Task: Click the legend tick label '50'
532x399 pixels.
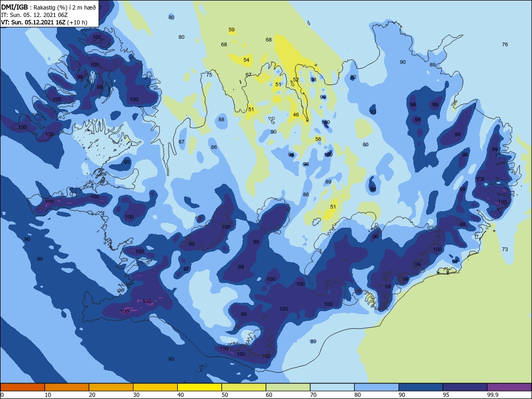Action: point(225,395)
